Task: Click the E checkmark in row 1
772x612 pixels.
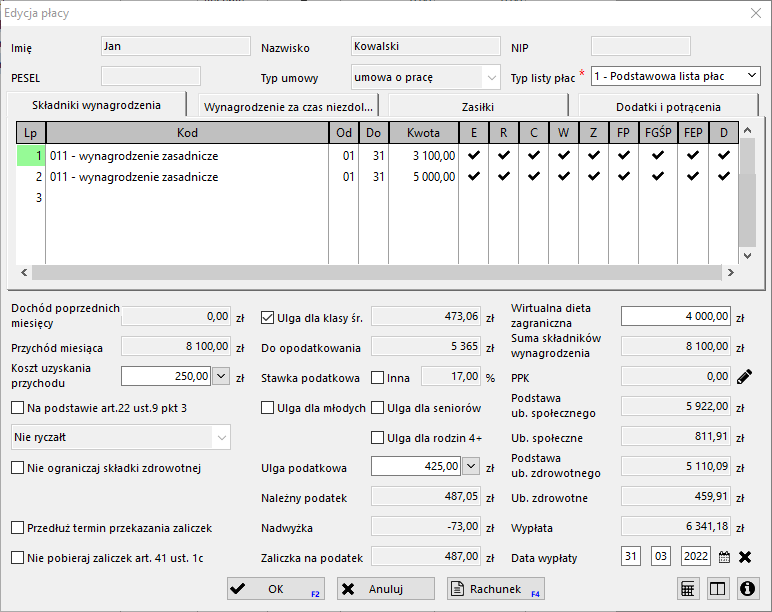Action: pyautogui.click(x=473, y=156)
